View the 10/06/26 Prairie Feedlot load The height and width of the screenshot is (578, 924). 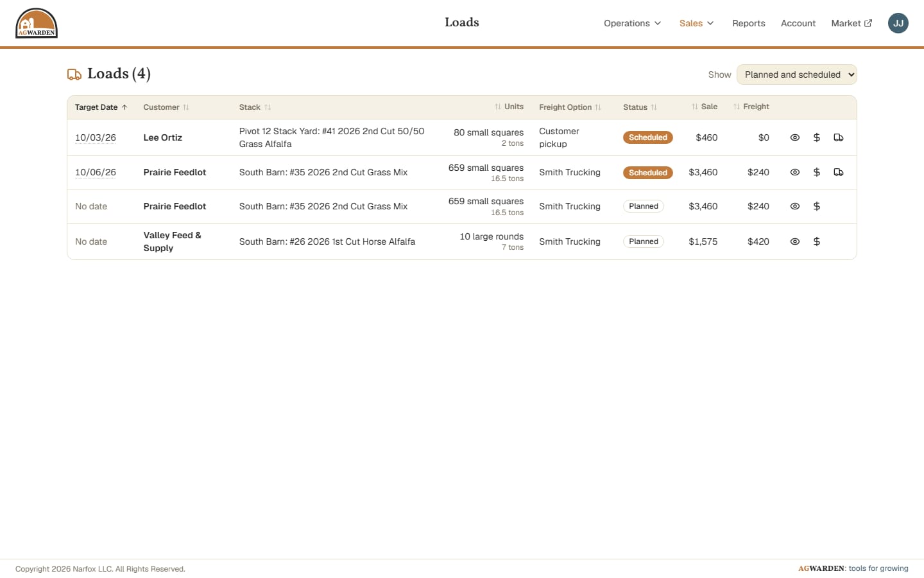pyautogui.click(x=794, y=172)
